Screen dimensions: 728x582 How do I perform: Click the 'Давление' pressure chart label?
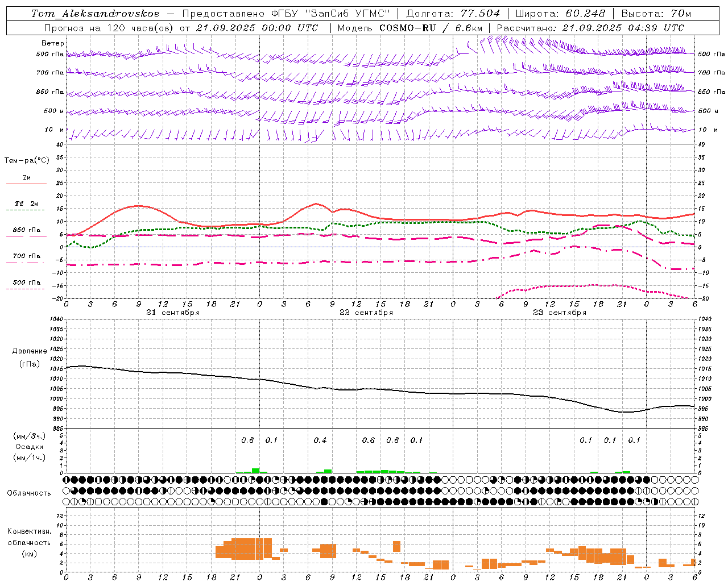click(29, 351)
